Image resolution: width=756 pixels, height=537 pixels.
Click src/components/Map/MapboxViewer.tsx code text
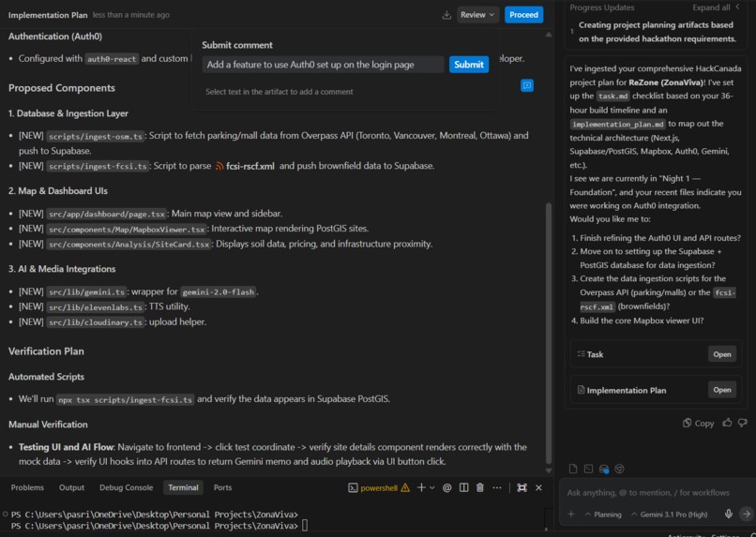click(x=127, y=230)
